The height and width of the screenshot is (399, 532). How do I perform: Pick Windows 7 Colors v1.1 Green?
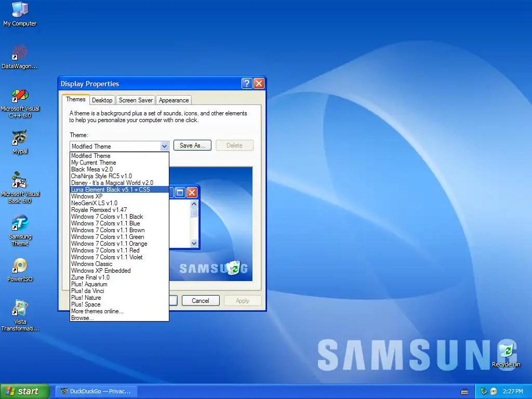[x=119, y=237]
